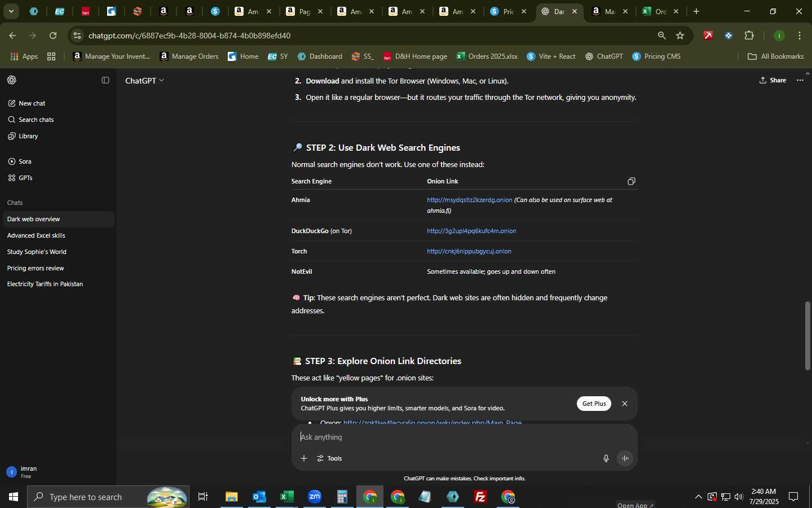Open the Study Sophie's World chat
This screenshot has height=508, width=812.
click(x=59, y=252)
